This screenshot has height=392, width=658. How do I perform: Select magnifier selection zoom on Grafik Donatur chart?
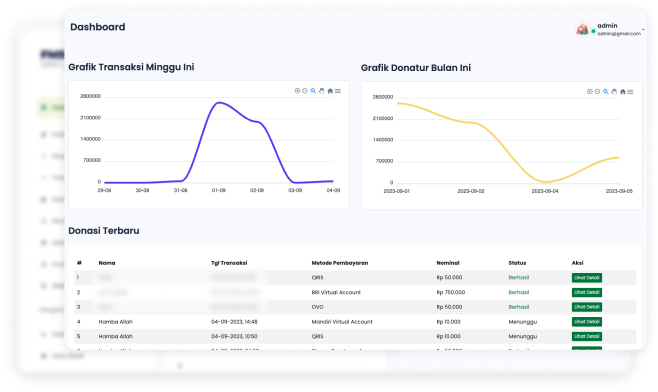tap(606, 91)
